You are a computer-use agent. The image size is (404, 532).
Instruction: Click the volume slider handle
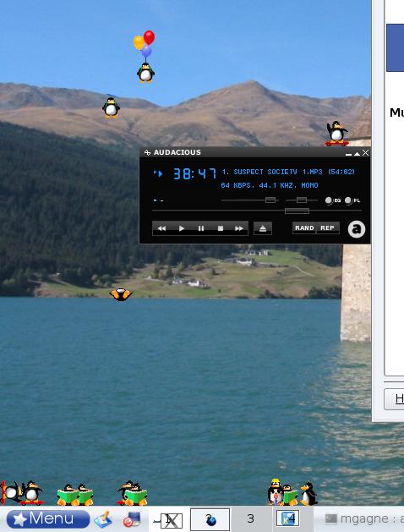click(x=270, y=200)
